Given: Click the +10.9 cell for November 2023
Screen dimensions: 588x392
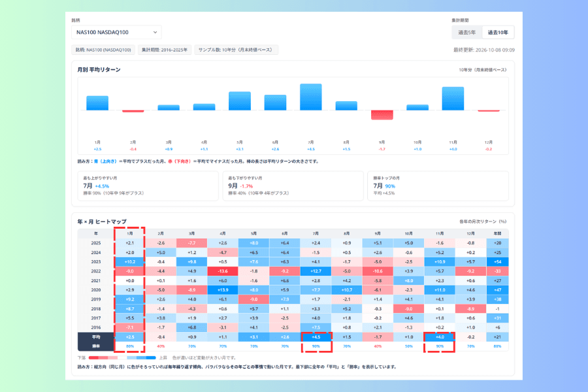Looking at the screenshot, I should click(440, 262).
